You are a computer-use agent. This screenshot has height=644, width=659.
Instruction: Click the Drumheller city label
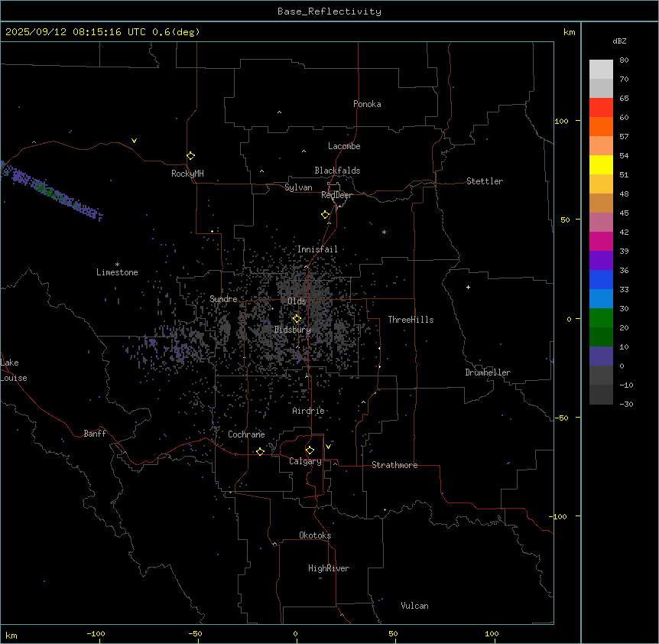click(x=488, y=372)
